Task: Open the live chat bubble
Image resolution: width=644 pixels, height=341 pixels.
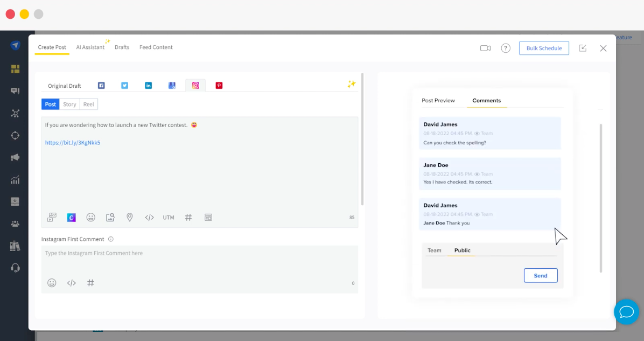Action: click(x=626, y=312)
